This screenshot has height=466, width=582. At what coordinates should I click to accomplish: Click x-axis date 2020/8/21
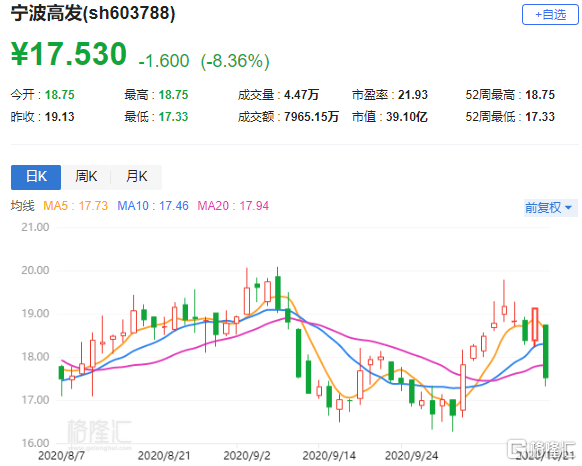coord(164,456)
